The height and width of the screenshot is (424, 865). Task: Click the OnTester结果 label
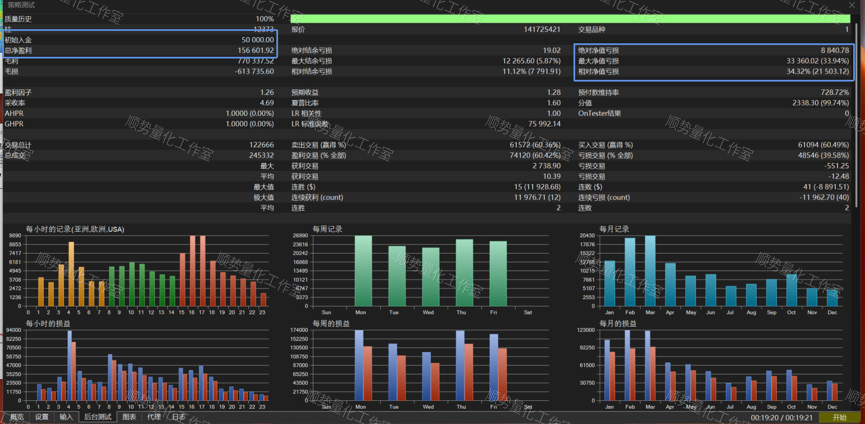600,113
